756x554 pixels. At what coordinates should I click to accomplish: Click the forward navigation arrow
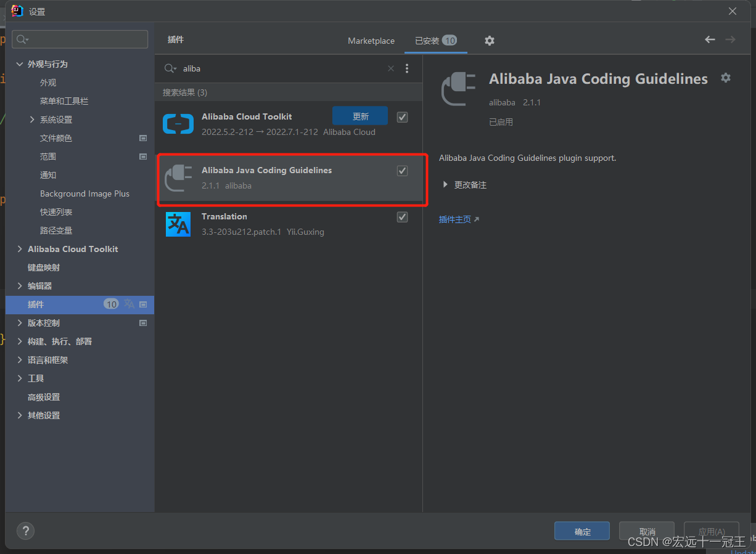(x=730, y=39)
